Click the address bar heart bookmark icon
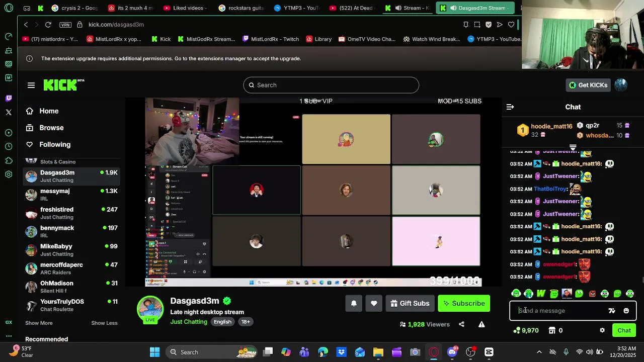 (511, 25)
